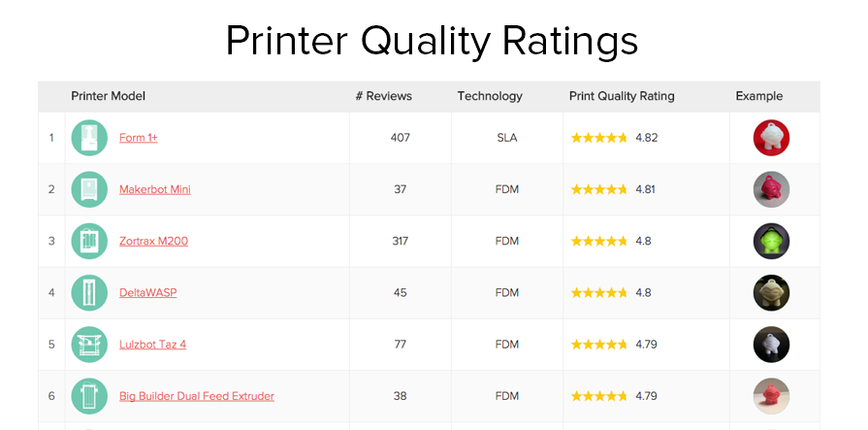This screenshot has width=868, height=430.
Task: Click the Form 1+ star rating
Action: (599, 138)
